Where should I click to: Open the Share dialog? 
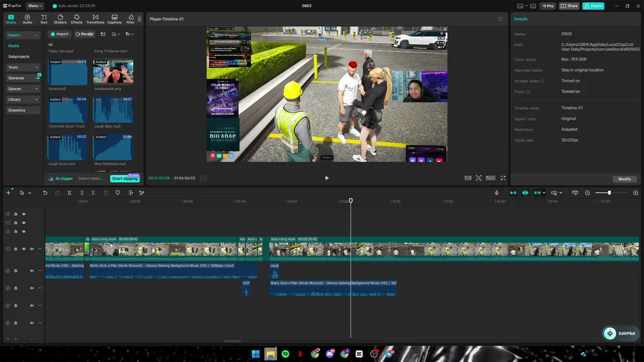pos(570,6)
